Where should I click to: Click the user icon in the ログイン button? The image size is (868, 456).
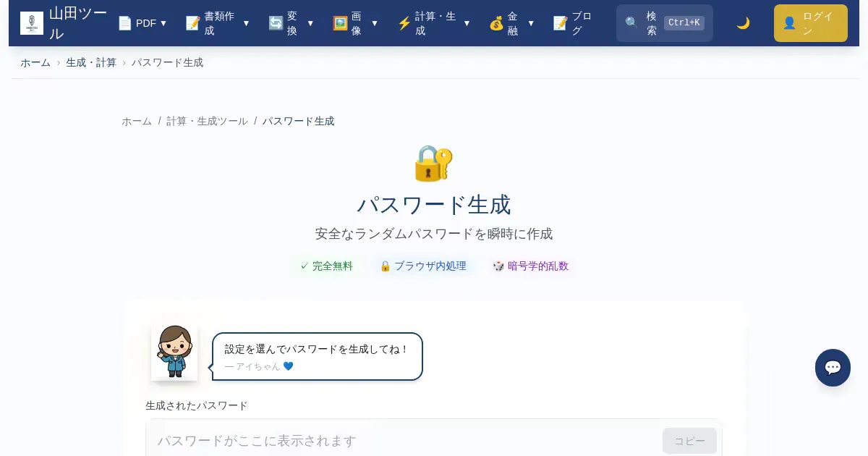tap(789, 23)
